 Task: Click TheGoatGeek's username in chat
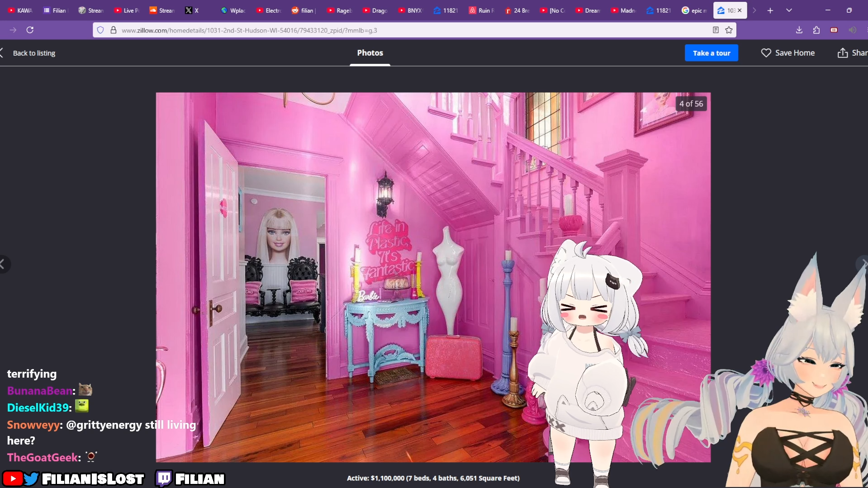43,457
